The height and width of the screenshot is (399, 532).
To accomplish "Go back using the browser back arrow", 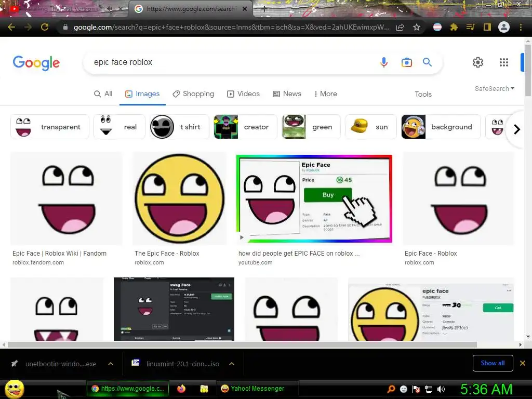I will point(11,27).
